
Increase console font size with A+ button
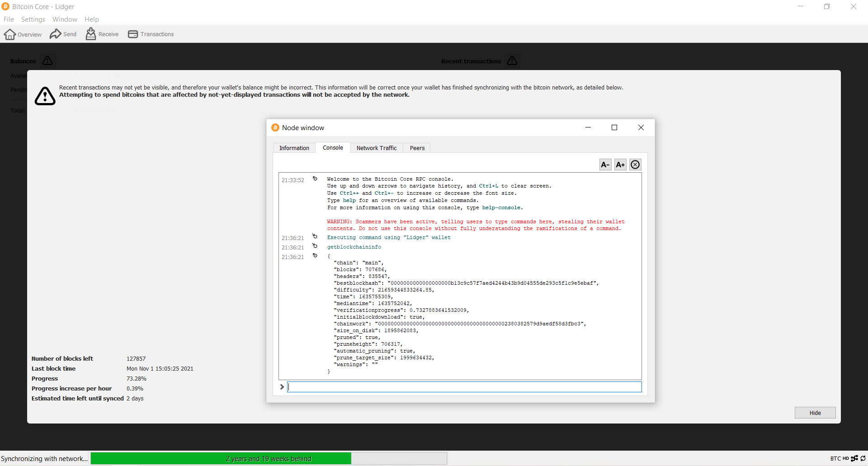coord(620,165)
